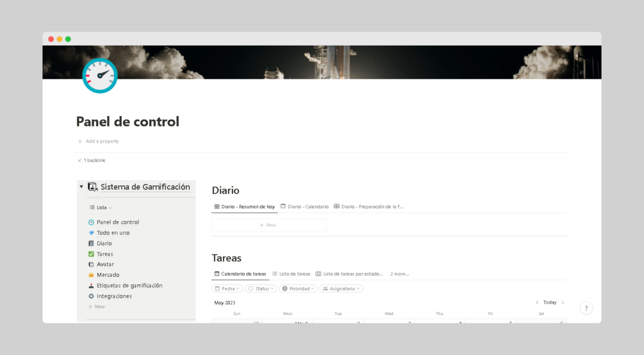644x355 pixels.
Task: Switch to Diario - Resumen de hoy tab
Action: tap(245, 207)
